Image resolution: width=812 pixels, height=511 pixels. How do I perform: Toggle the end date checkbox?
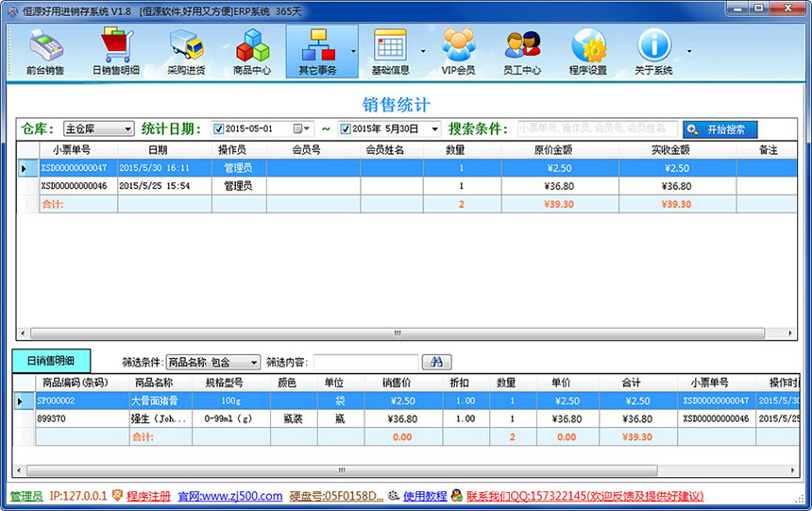point(346,129)
